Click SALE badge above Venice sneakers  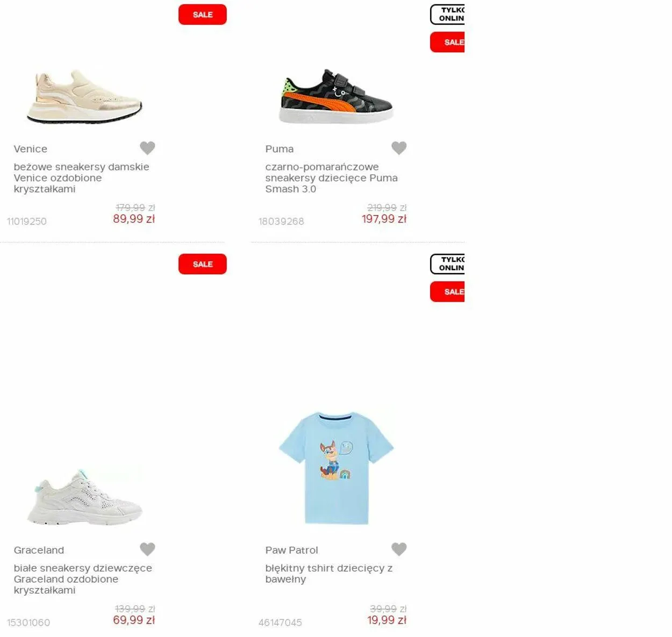click(203, 15)
